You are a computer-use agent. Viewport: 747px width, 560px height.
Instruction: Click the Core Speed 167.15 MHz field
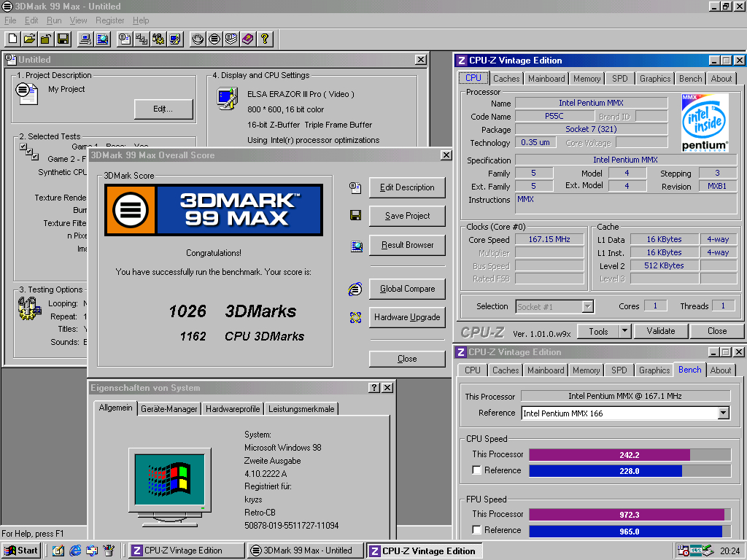549,239
